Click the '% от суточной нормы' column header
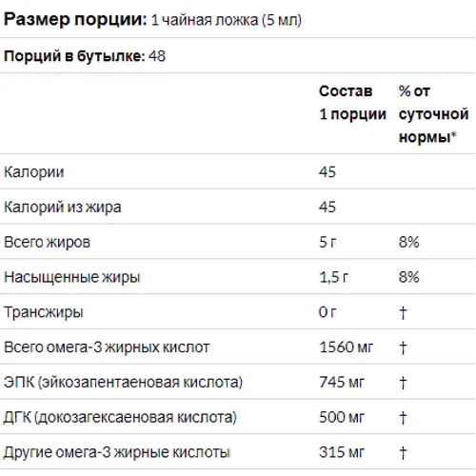 point(433,114)
